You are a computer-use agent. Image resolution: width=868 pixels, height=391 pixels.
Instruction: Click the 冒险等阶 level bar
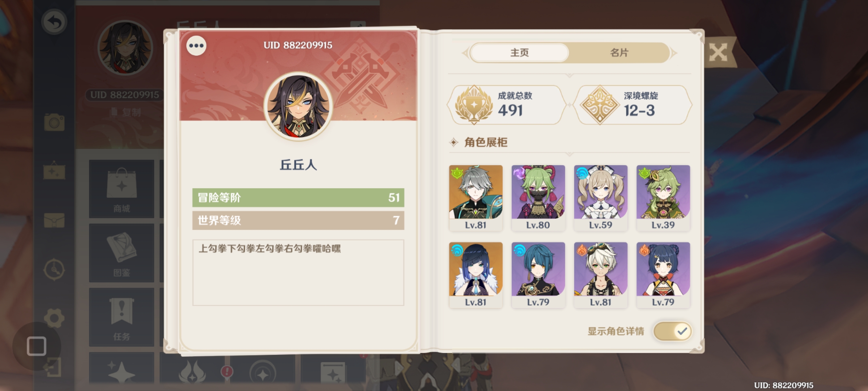point(298,198)
